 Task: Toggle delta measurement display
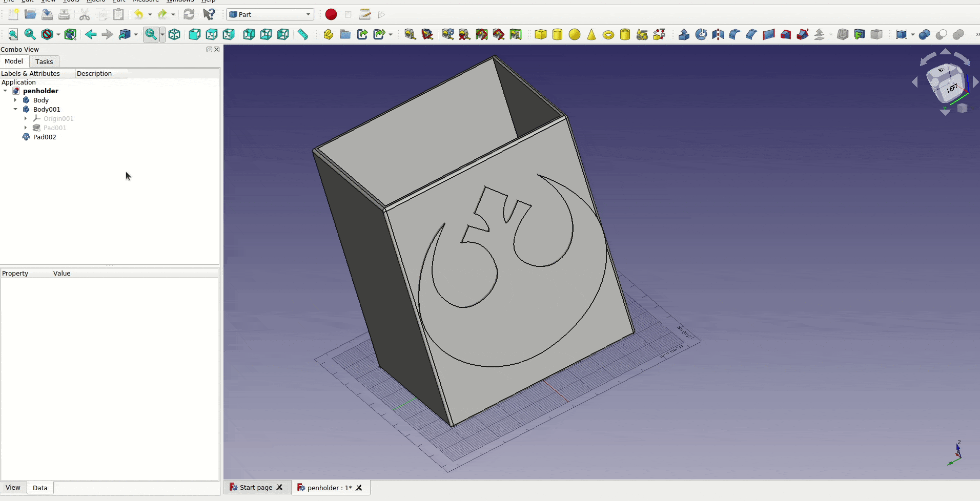click(516, 34)
